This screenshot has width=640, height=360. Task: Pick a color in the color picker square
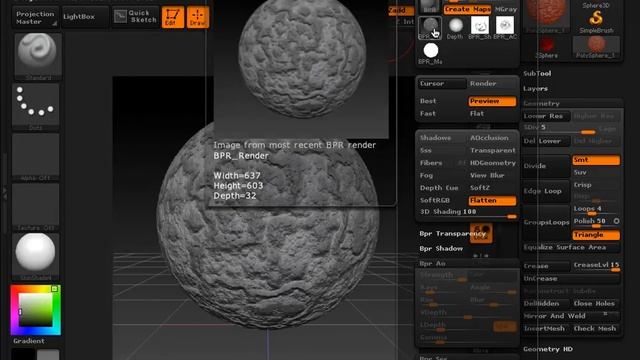(x=36, y=310)
